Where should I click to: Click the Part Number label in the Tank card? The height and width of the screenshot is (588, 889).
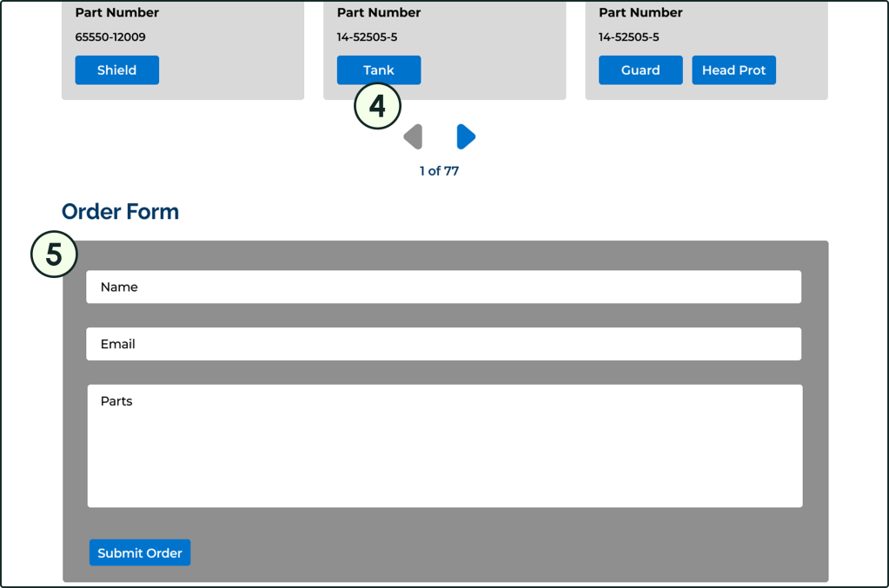(379, 13)
